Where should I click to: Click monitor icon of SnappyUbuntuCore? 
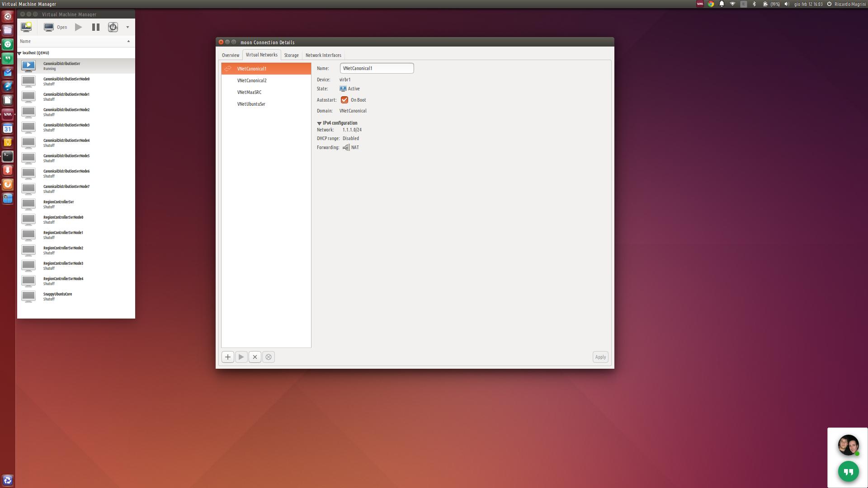(28, 296)
